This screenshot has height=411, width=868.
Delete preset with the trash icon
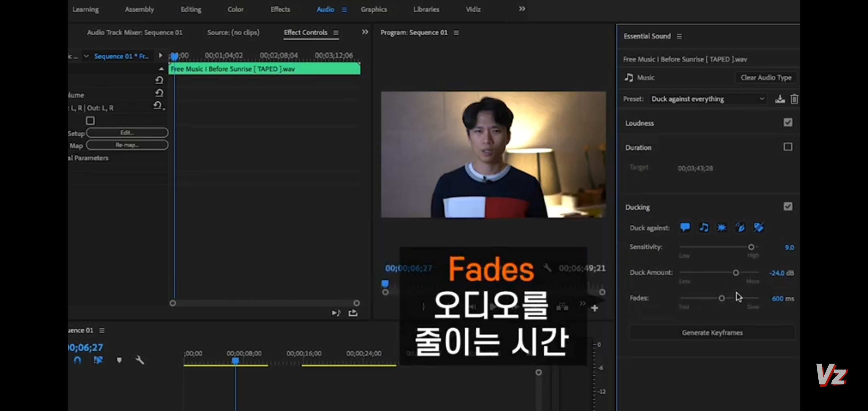click(794, 99)
